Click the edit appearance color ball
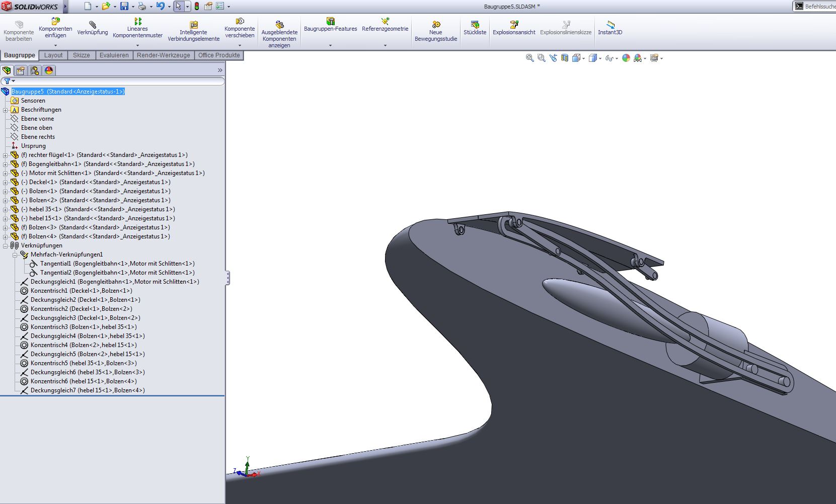 tap(626, 58)
